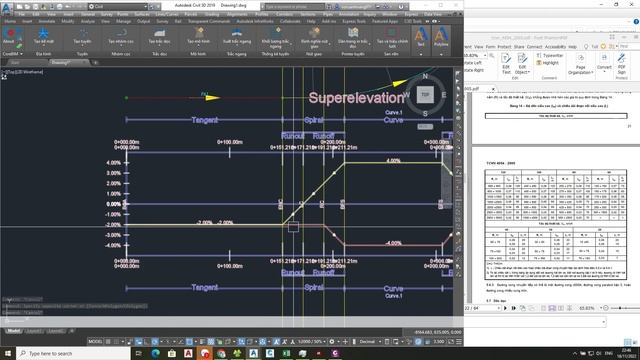This screenshot has width=640, height=360.
Task: Open annotation scale 1:2000 dropdown
Action: click(311, 342)
